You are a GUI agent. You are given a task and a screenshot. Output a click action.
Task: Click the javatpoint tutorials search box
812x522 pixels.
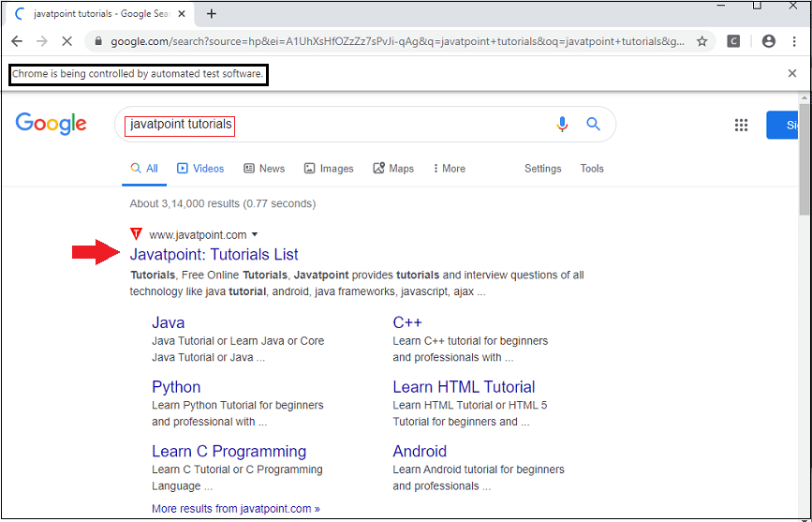pyautogui.click(x=337, y=125)
